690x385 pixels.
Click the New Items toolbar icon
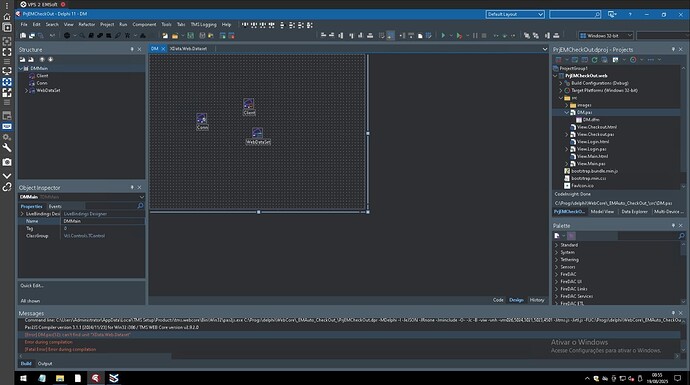(165, 36)
